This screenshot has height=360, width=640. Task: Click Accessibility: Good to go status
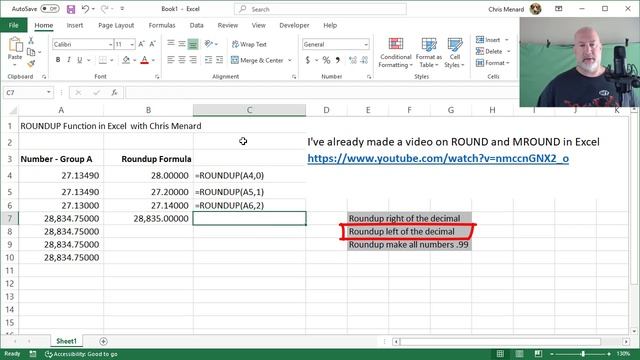click(82, 354)
